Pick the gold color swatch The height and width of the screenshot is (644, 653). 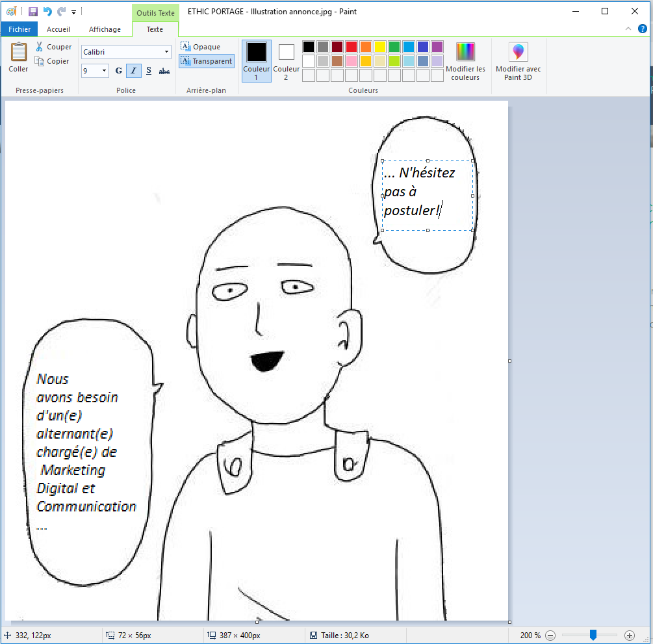tap(366, 61)
